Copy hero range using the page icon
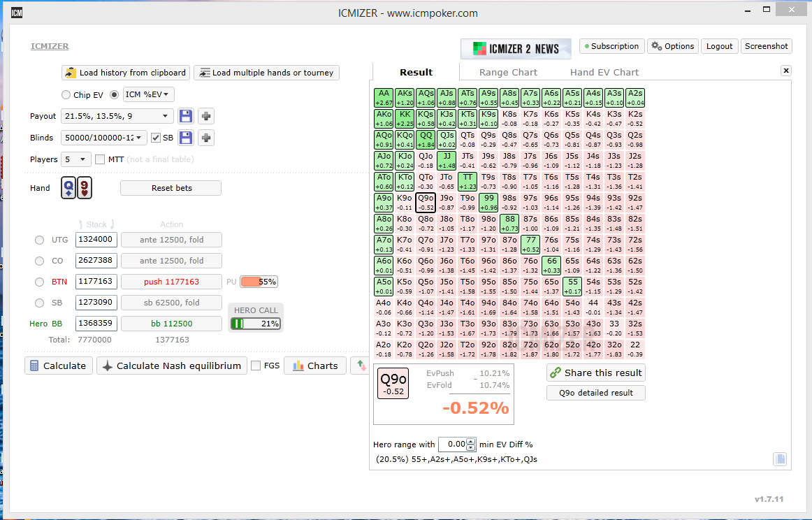The height and width of the screenshot is (520, 812). click(780, 459)
